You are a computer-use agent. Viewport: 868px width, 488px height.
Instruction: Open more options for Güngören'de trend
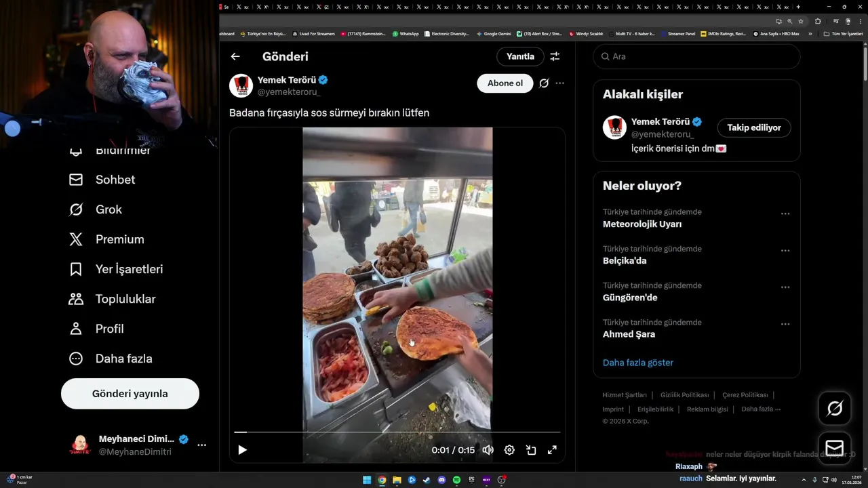(x=785, y=287)
